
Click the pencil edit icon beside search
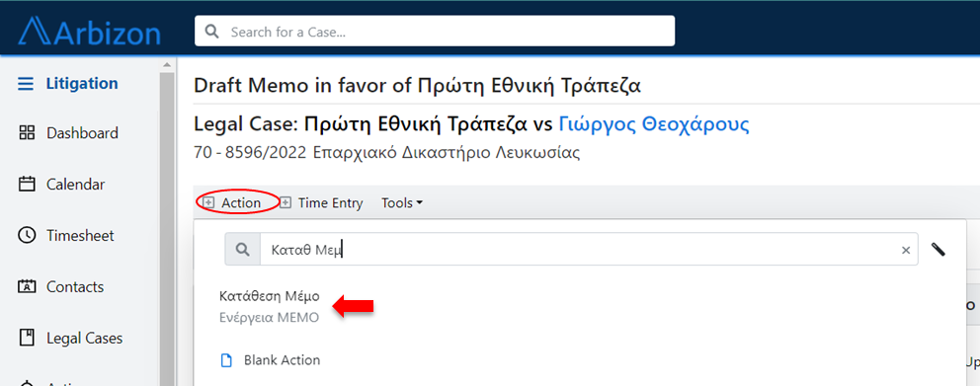[x=938, y=249]
